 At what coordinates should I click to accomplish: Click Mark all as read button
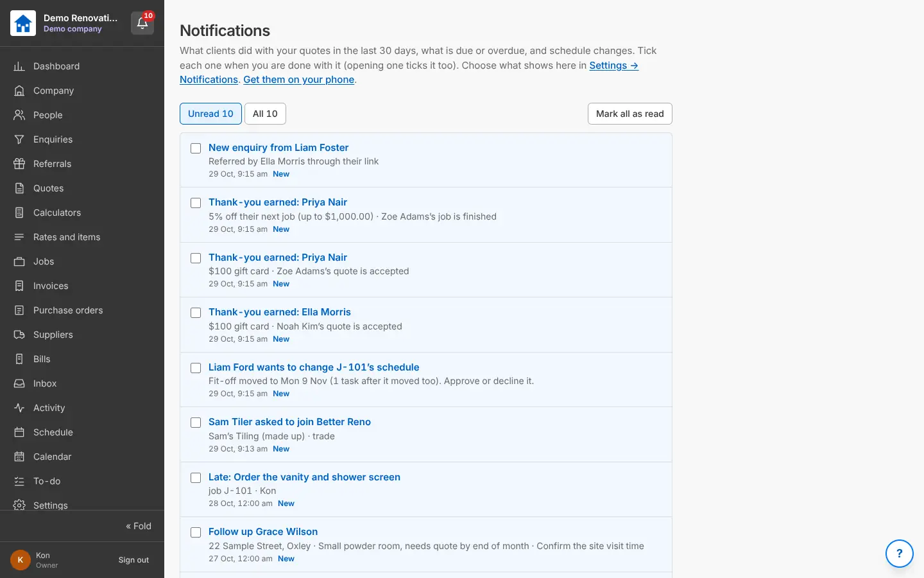[630, 114]
